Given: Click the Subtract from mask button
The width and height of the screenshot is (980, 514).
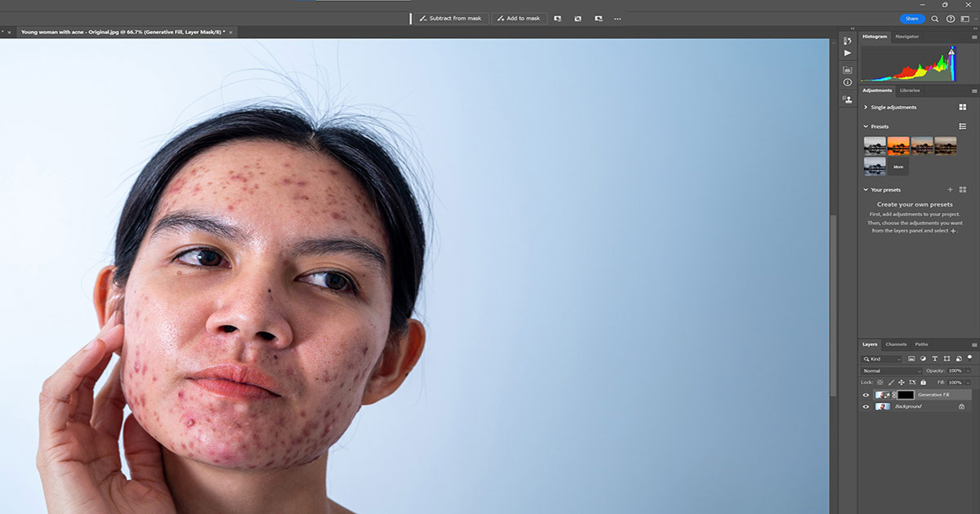Looking at the screenshot, I should point(451,17).
